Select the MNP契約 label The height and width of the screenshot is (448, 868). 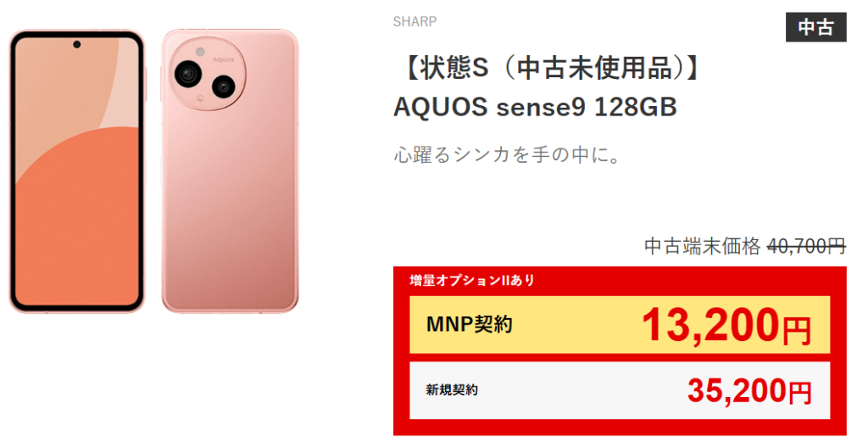[469, 324]
